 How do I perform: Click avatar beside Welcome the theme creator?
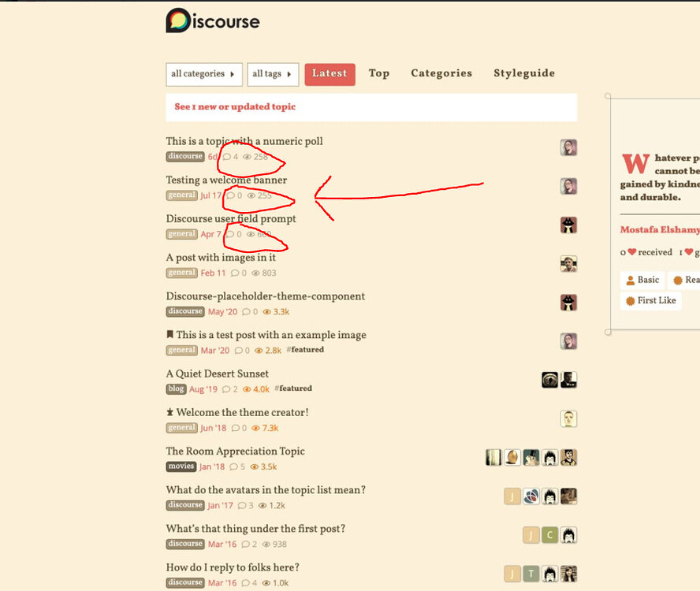(x=568, y=418)
